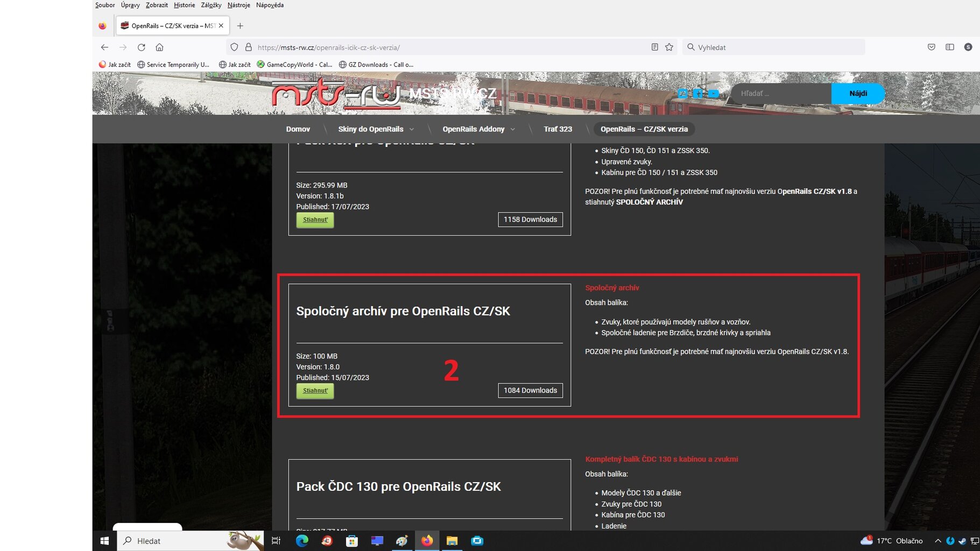980x551 pixels.
Task: Open the Windows Start menu
Action: (x=105, y=541)
